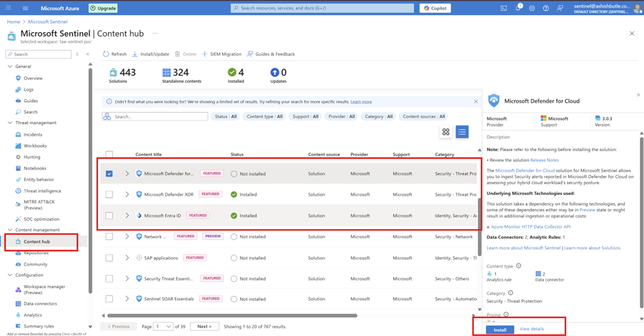Screen dimensions: 644x336
Task: Select the Microsoft Entra ID checkbox
Action: click(x=109, y=216)
